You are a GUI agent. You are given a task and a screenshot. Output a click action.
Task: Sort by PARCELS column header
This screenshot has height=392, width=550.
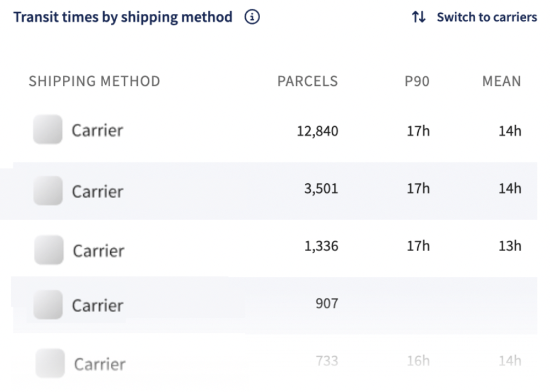click(308, 81)
